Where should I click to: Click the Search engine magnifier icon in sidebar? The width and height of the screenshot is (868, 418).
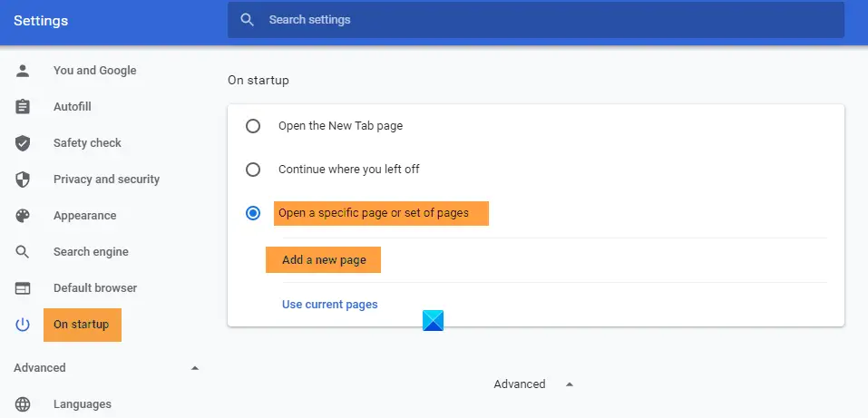(x=23, y=252)
